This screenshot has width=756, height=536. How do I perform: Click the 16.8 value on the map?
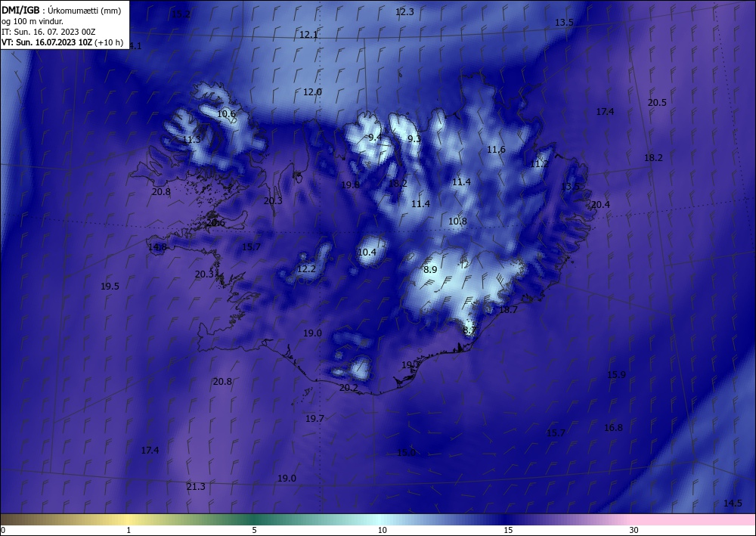(613, 427)
